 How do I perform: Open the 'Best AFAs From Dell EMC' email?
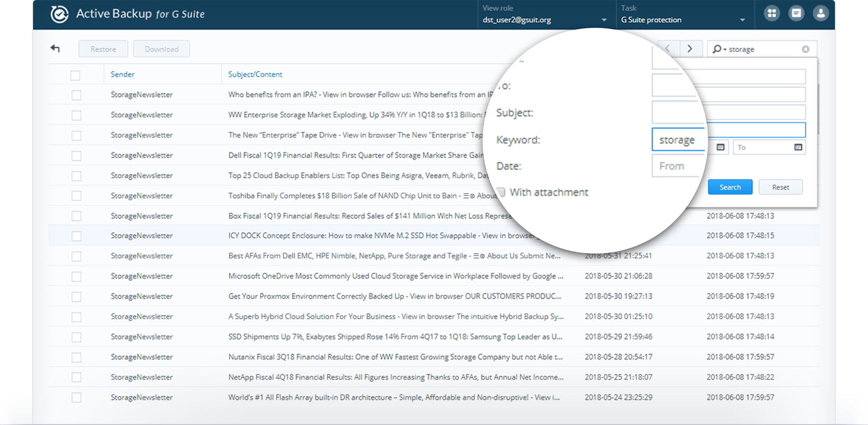[394, 255]
